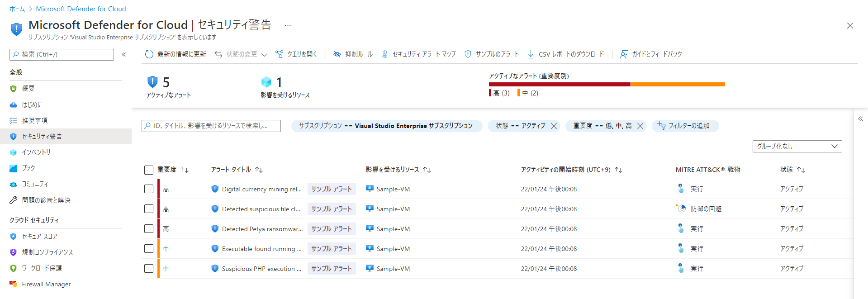Image resolution: width=868 pixels, height=299 pixels.
Task: Remove the 状態 == アクティブ filter
Action: pos(554,126)
